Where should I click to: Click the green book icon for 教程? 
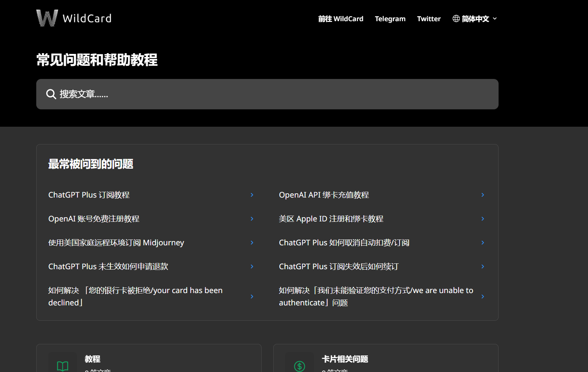tap(62, 365)
